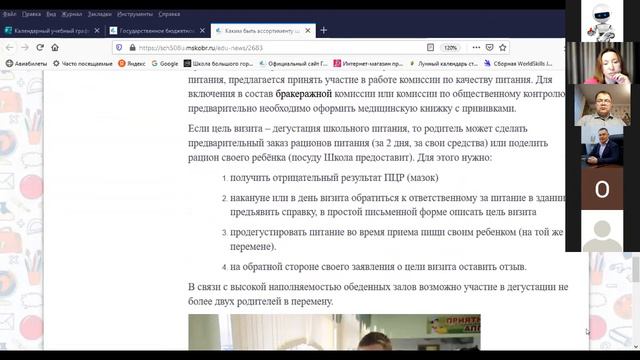Open the Сборная WorldSkills bookmark

(518, 64)
